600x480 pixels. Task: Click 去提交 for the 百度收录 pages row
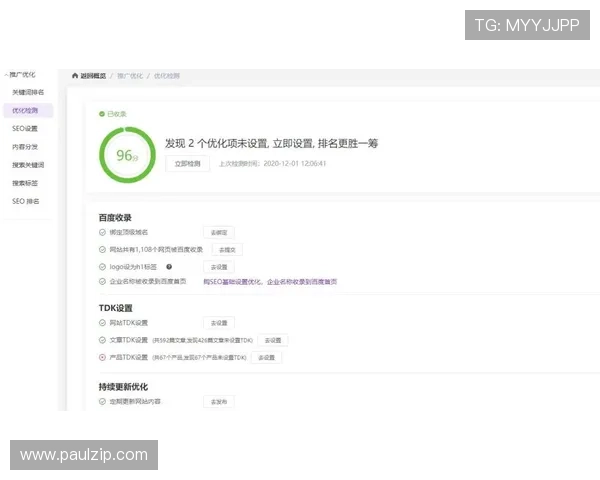[227, 250]
